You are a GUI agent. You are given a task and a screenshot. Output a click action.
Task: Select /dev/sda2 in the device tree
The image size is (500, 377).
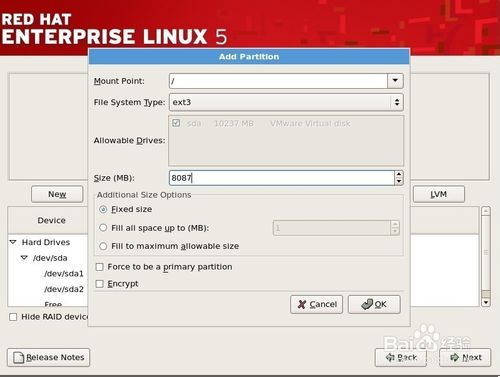tap(64, 289)
